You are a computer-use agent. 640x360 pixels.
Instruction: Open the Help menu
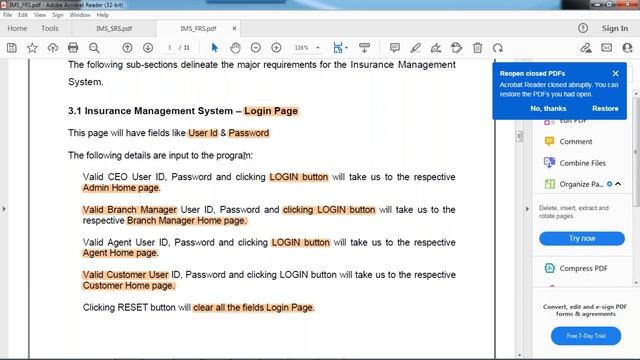coord(102,15)
